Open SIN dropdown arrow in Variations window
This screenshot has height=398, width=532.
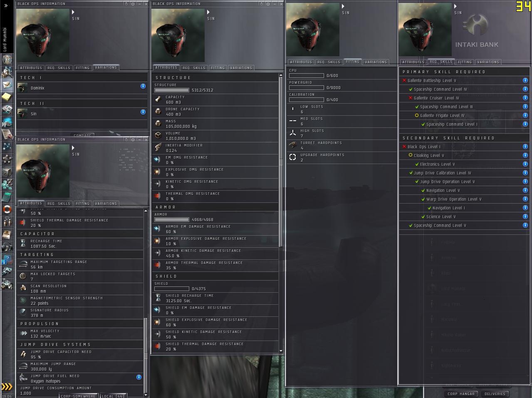coord(73,12)
